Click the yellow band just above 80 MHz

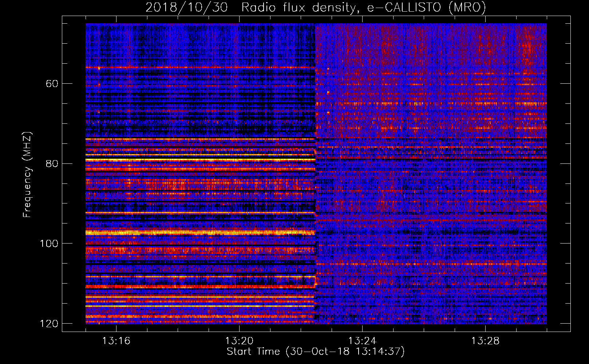click(x=199, y=160)
